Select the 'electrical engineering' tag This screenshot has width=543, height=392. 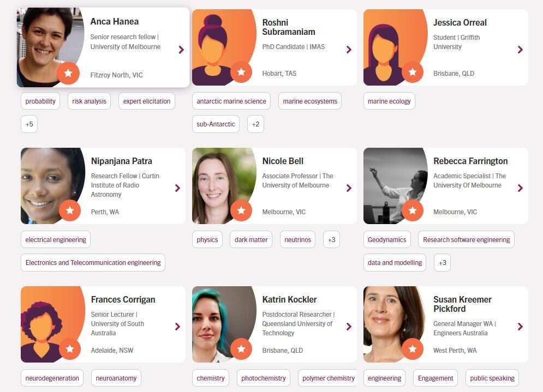tap(56, 239)
